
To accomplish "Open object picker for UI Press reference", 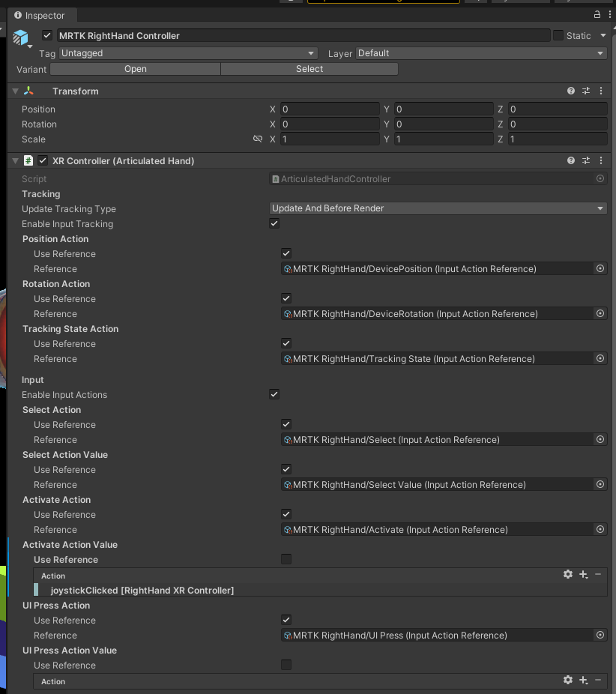I will (600, 635).
